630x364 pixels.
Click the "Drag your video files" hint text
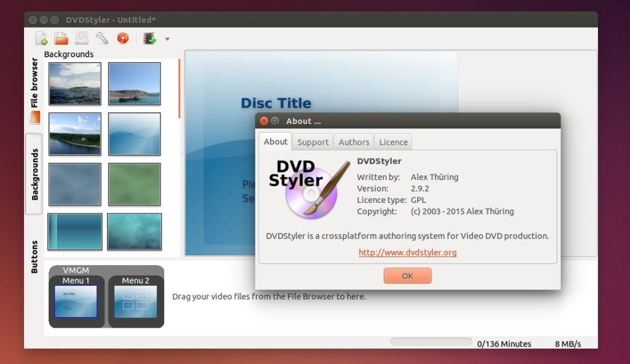pyautogui.click(x=269, y=296)
